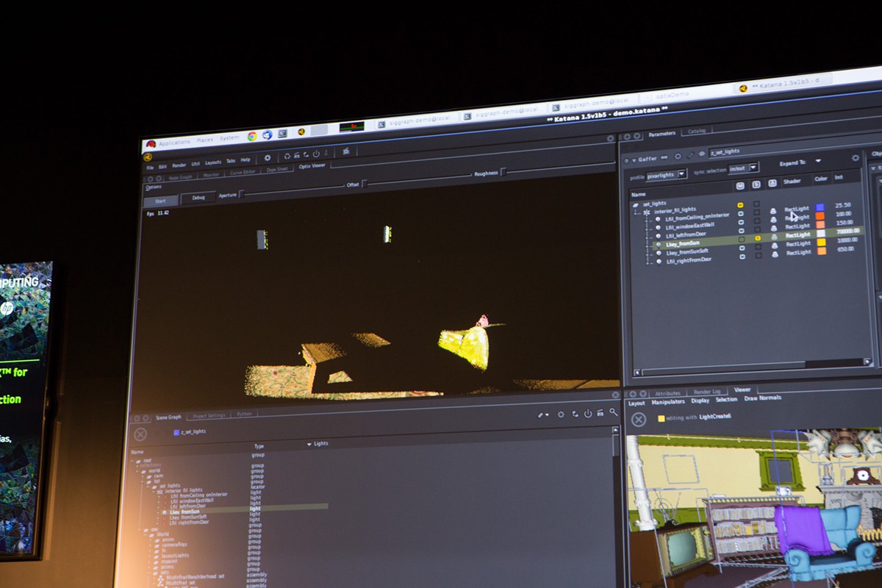Open the sync selection in/out dropdown
882x588 pixels.
tap(742, 168)
